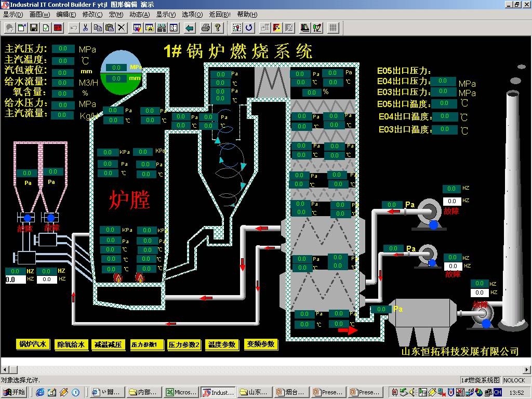This screenshot has width=532, height=399.
Task: Click the green back arrow icon
Action: pos(190,28)
